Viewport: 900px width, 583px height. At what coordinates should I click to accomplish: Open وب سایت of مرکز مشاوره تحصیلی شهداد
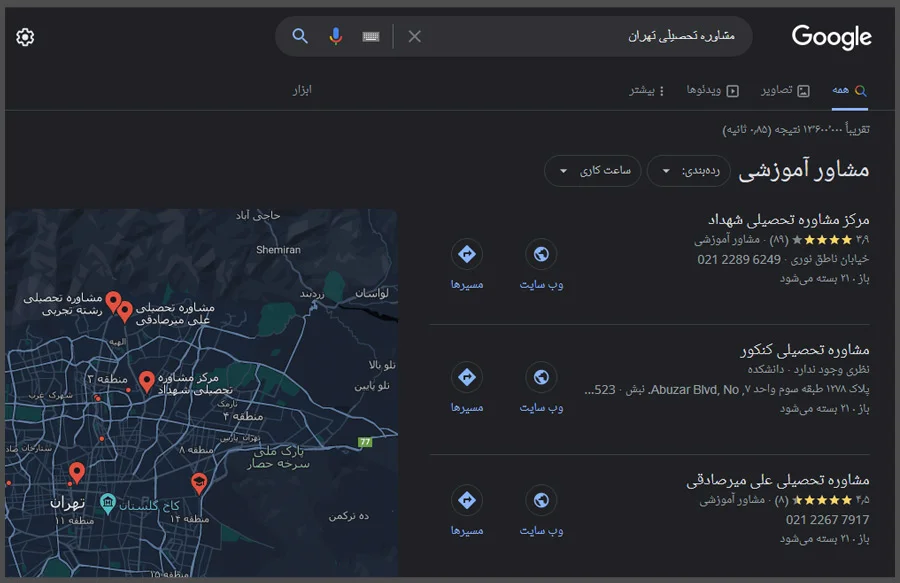(x=541, y=253)
